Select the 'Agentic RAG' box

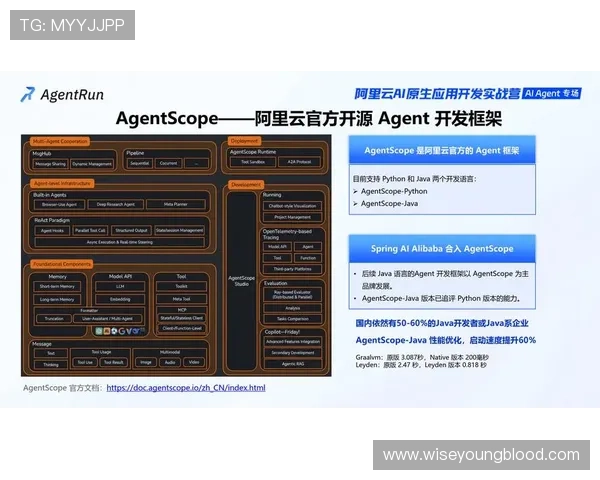(x=293, y=364)
